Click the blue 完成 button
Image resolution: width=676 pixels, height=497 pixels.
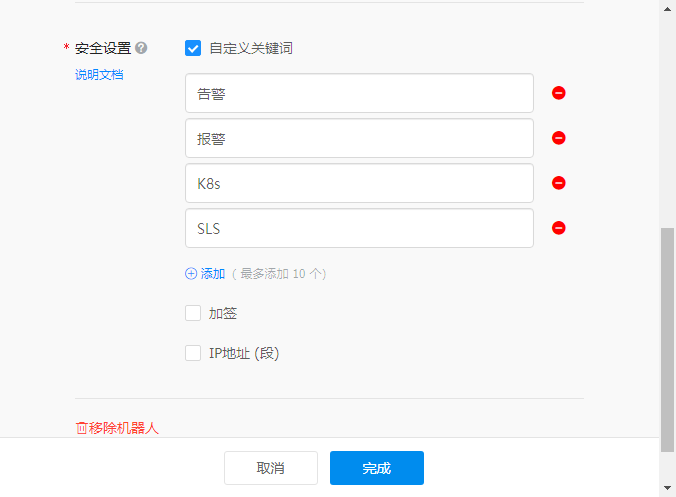pyautogui.click(x=377, y=468)
